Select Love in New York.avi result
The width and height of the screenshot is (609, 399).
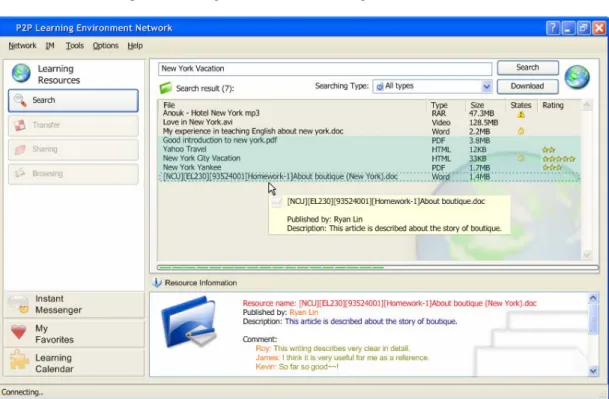click(369, 122)
